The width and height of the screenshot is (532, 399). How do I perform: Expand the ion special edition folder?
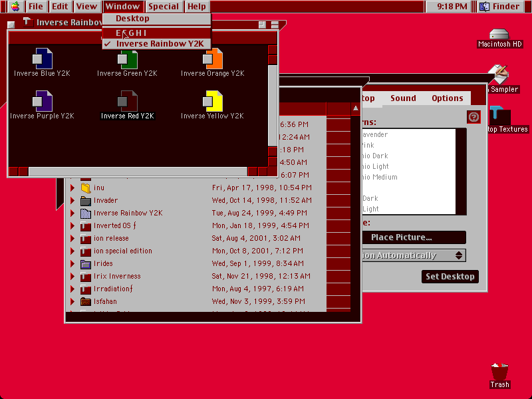point(72,251)
